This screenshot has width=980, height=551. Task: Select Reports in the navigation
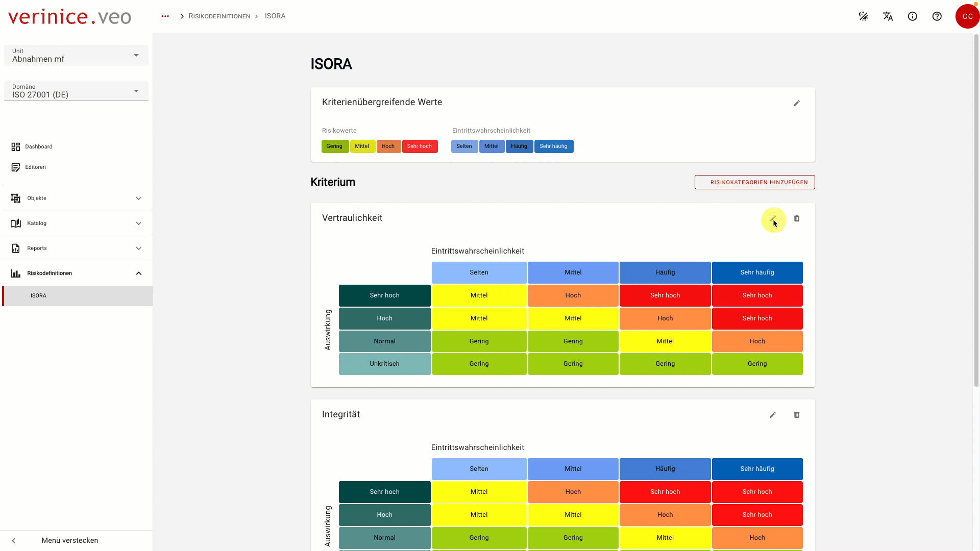tap(77, 248)
